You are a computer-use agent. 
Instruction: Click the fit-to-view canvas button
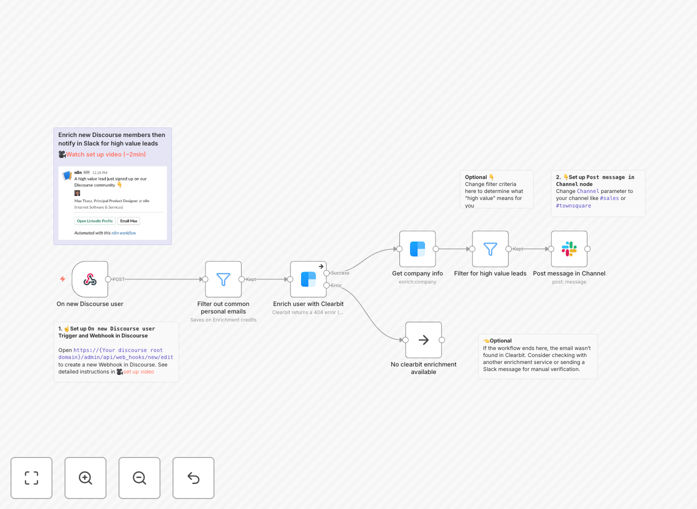(x=32, y=478)
